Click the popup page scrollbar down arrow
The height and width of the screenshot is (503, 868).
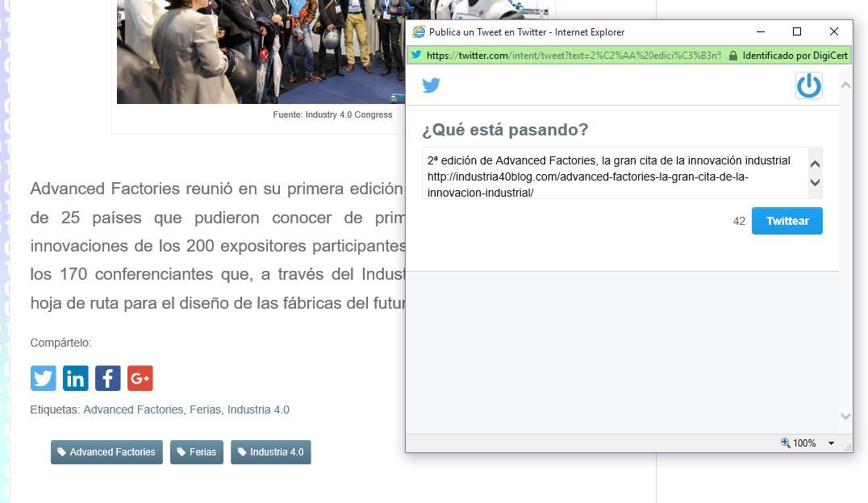845,416
